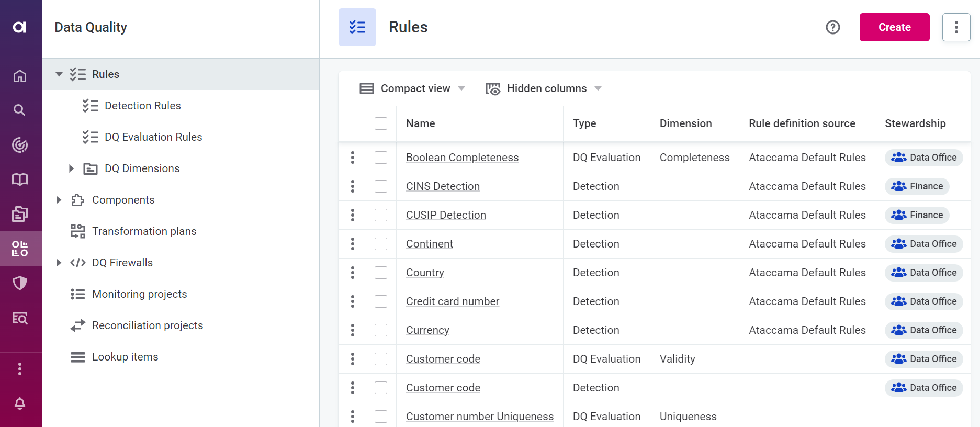Select Detection Rules in the sidebar
Image resolution: width=980 pixels, height=427 pixels.
142,106
